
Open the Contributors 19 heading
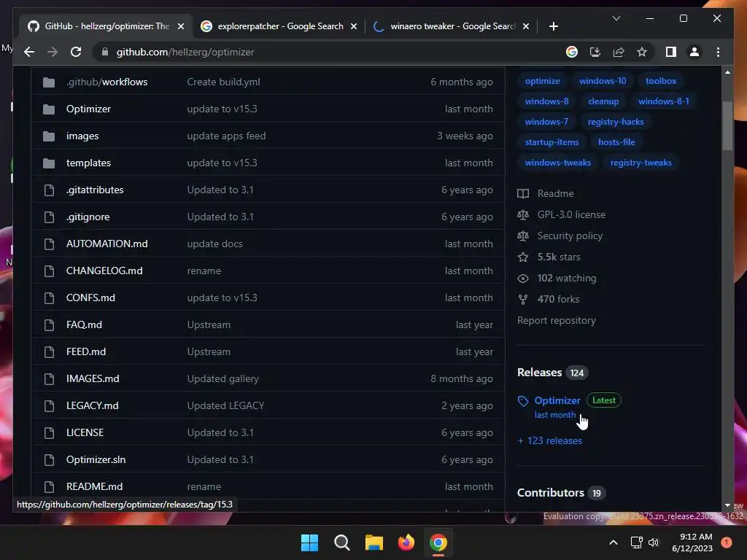coord(561,493)
